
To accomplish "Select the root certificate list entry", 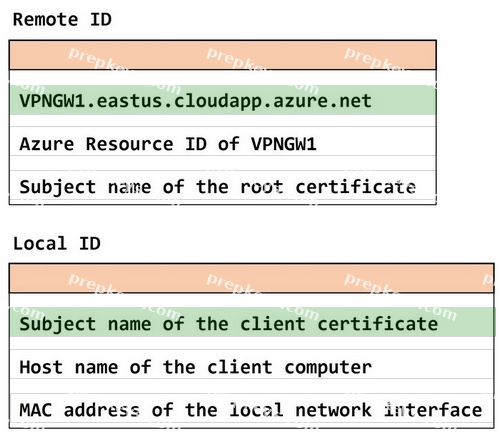I will tap(223, 186).
